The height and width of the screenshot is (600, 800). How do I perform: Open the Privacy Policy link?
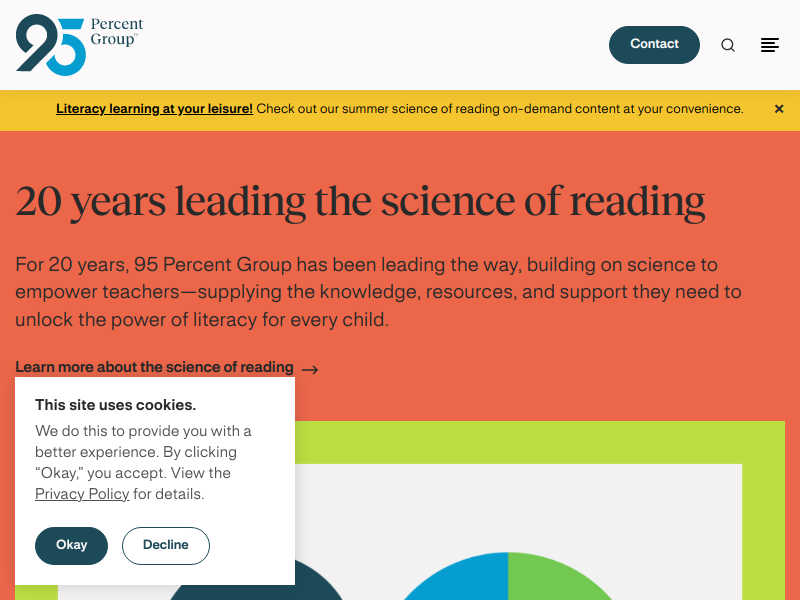pos(82,494)
